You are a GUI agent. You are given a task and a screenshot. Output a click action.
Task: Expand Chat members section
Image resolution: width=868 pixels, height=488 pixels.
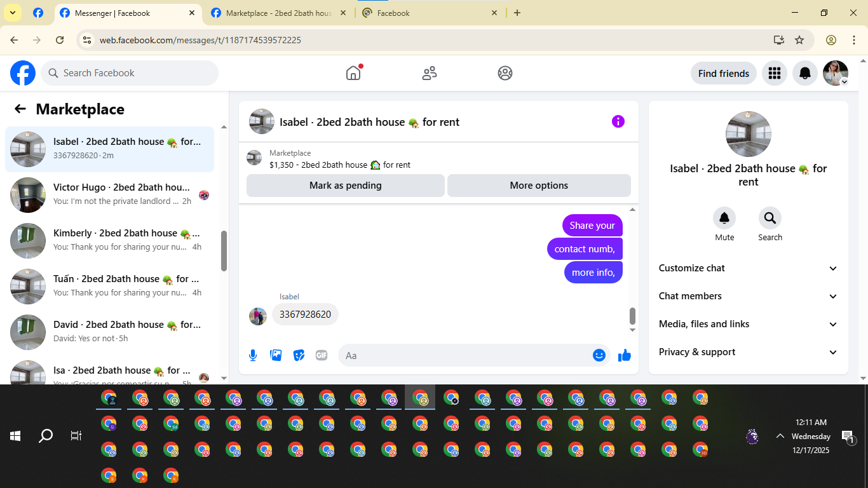click(x=749, y=296)
